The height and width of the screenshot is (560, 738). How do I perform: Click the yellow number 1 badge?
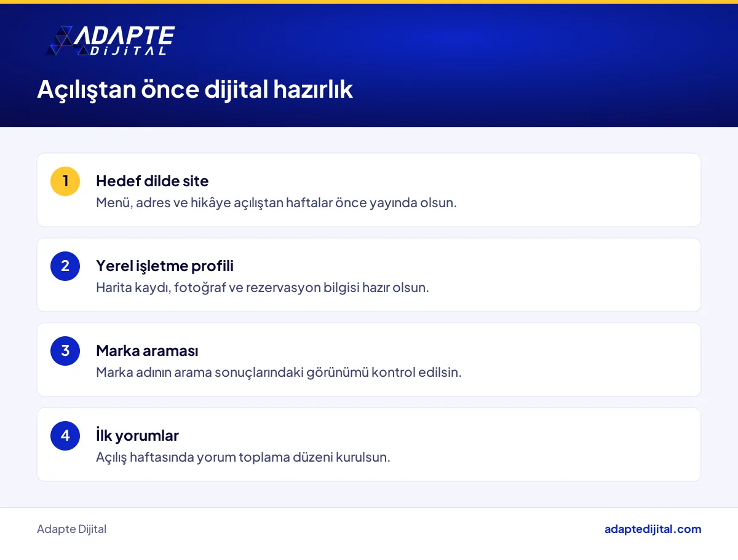pos(65,181)
